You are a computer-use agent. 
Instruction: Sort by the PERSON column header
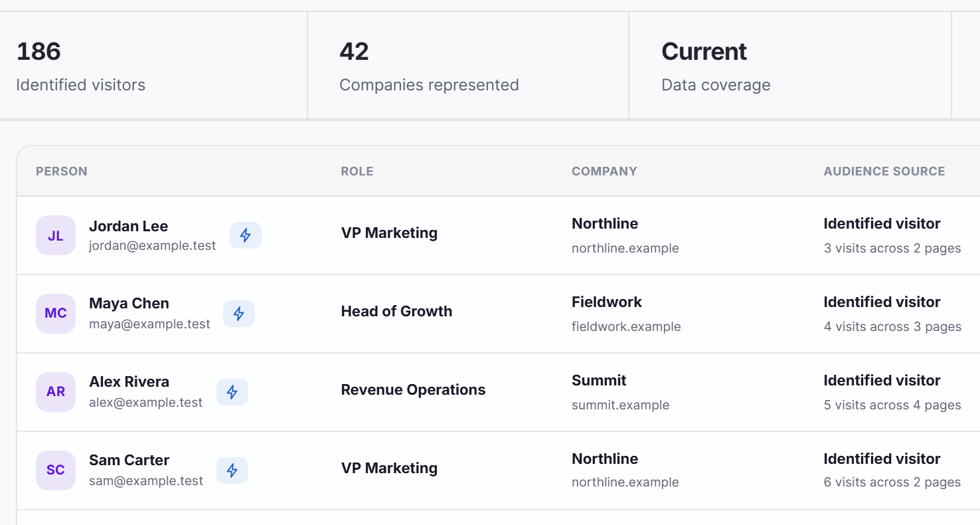click(62, 171)
